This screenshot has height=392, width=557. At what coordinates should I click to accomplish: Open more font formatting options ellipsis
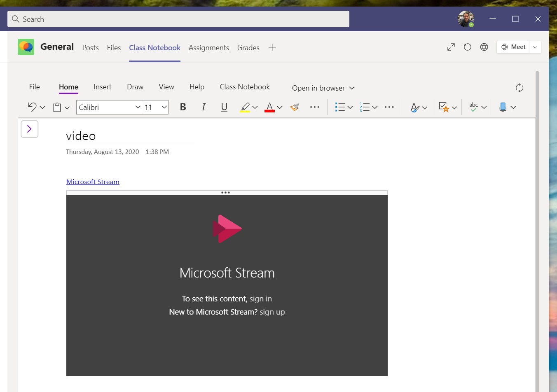tap(315, 107)
